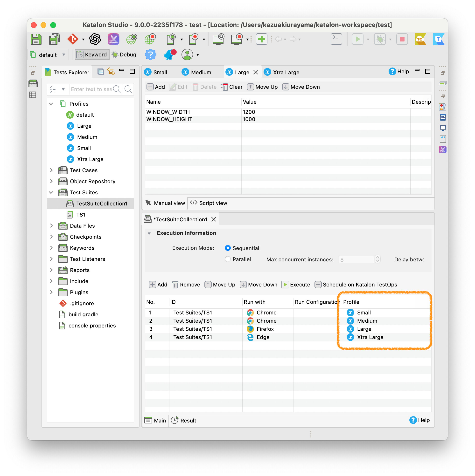Click Execute button in suite collection

pos(296,285)
